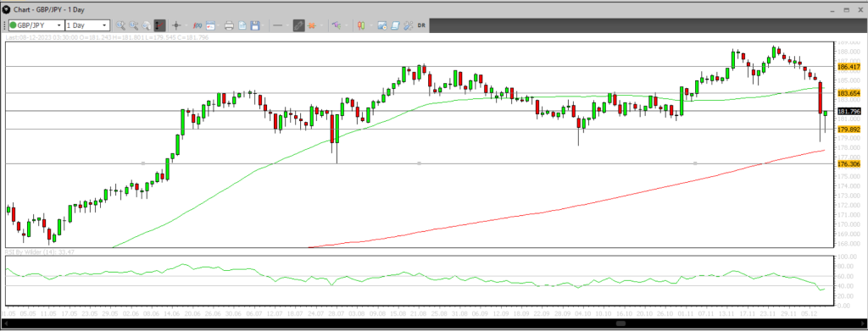Click the 186.417 price level label

point(849,66)
